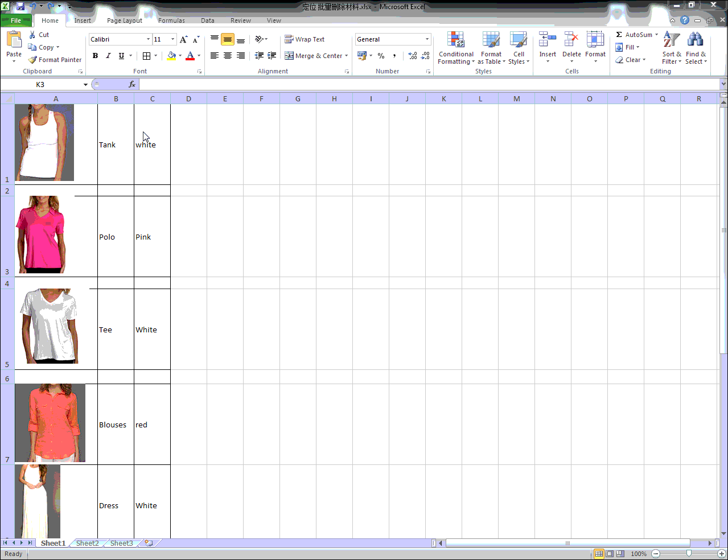Open the Orientation text angle tool
Viewport: 728px width, 560px height.
point(259,39)
